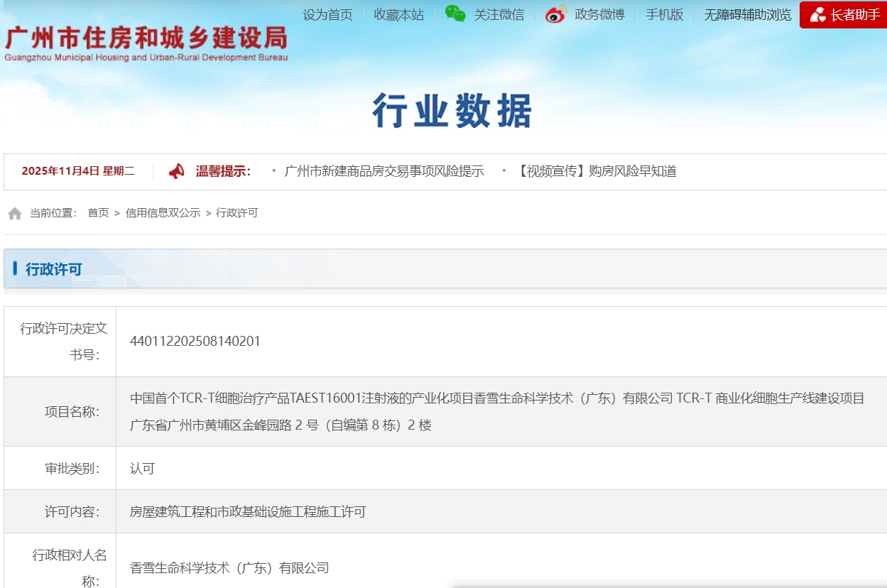Screen dimensions: 887x588
Task: Click the 行政许可 section header
Action: tap(54, 269)
